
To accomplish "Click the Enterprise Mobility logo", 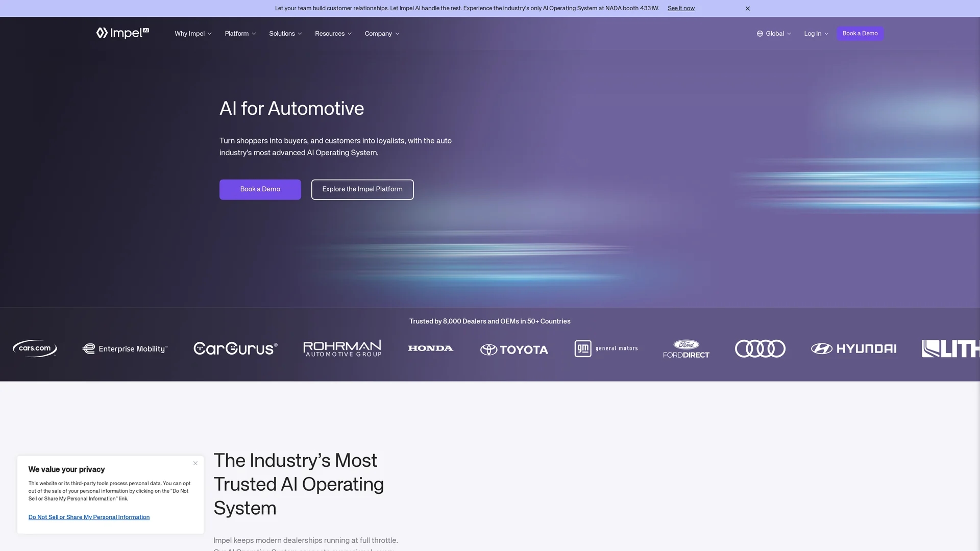I will click(125, 348).
